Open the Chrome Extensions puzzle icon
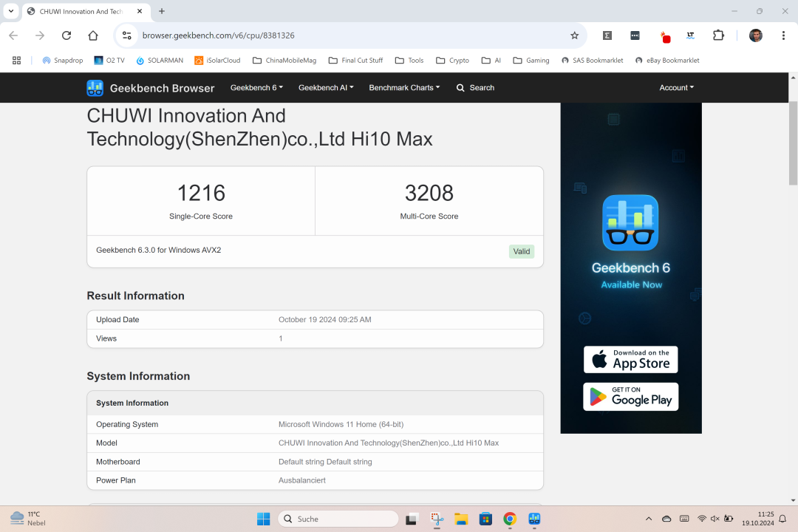Viewport: 798px width, 532px height. [718, 35]
